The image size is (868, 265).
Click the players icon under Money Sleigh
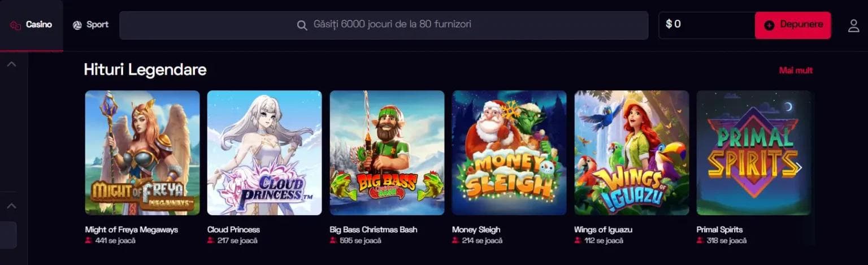coord(455,241)
